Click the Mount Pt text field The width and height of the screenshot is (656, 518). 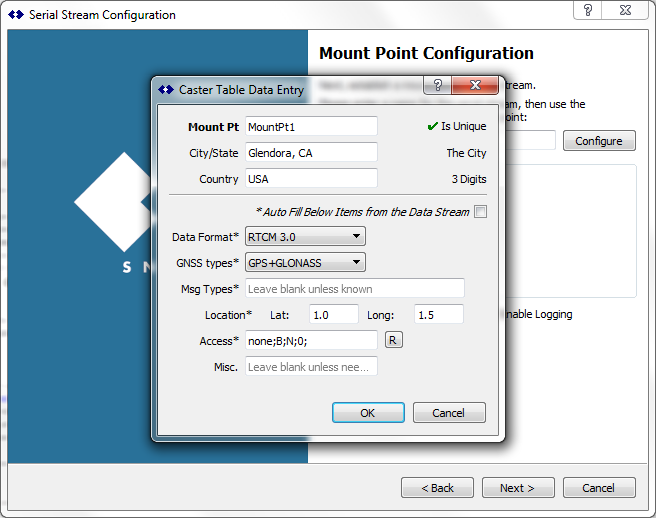tap(311, 126)
